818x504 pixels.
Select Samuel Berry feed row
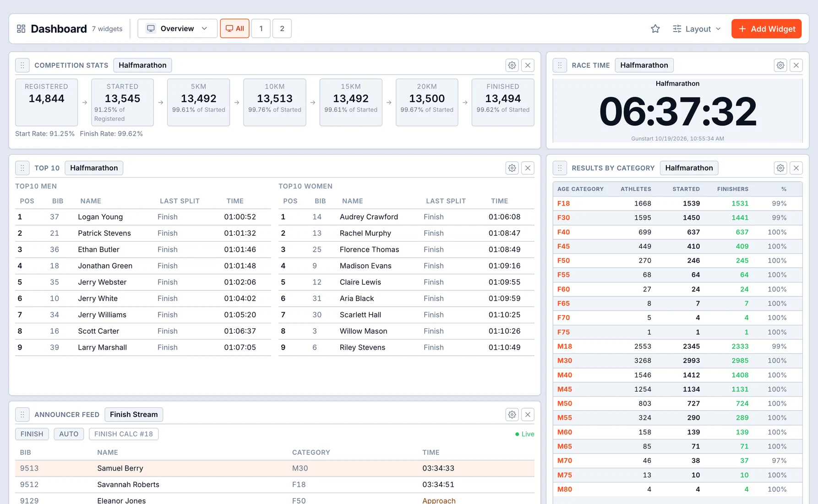point(275,468)
